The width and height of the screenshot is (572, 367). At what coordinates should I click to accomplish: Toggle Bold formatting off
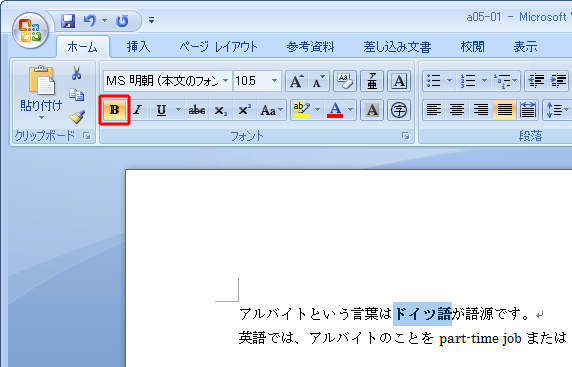tap(114, 110)
